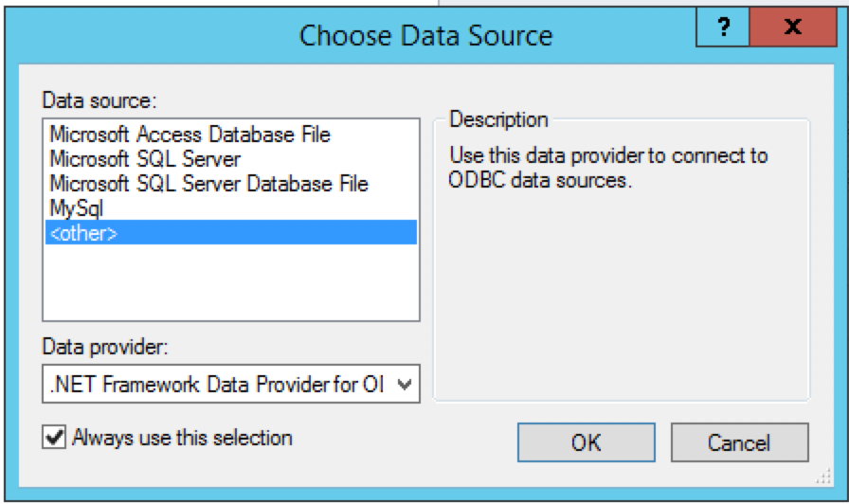
Task: Click the resize grip in dialog corner
Action: [823, 477]
